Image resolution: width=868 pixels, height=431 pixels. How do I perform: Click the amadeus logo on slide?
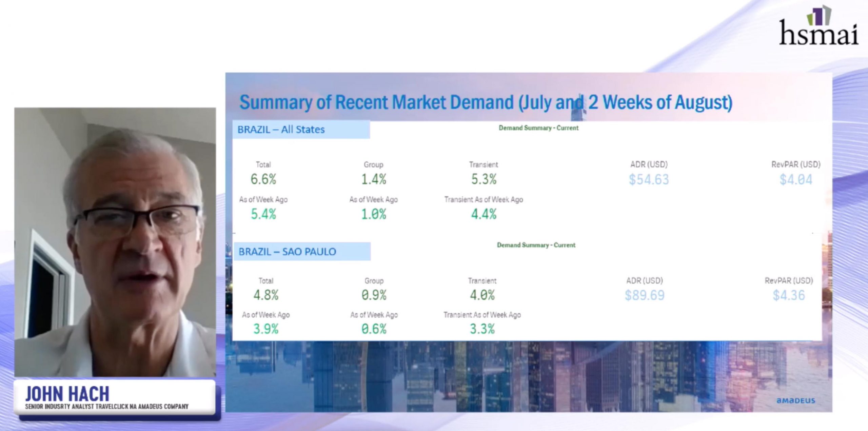click(795, 400)
